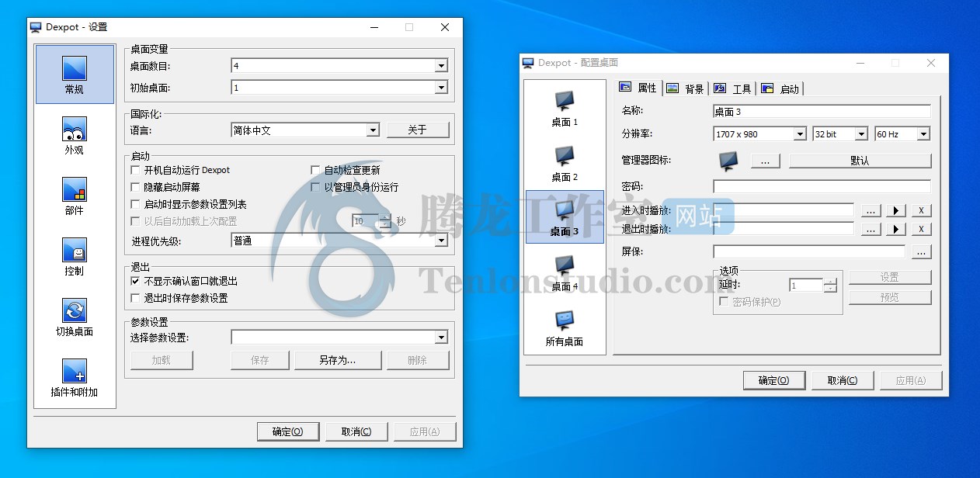Click the 管理器图标 monitor icon preview
This screenshot has height=478, width=980.
click(x=728, y=160)
